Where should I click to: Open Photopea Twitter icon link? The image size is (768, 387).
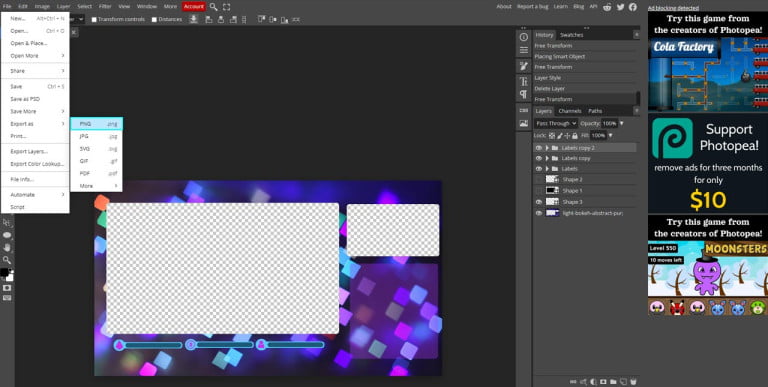click(x=621, y=7)
